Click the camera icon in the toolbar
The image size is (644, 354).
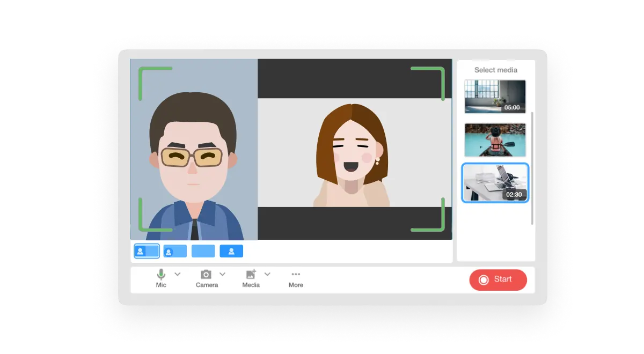207,274
